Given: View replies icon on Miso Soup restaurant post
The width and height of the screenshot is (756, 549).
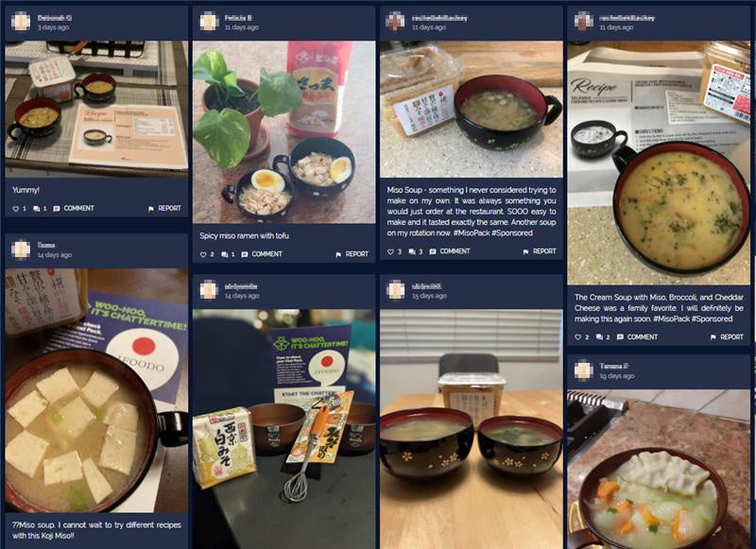Looking at the screenshot, I should click(x=412, y=251).
